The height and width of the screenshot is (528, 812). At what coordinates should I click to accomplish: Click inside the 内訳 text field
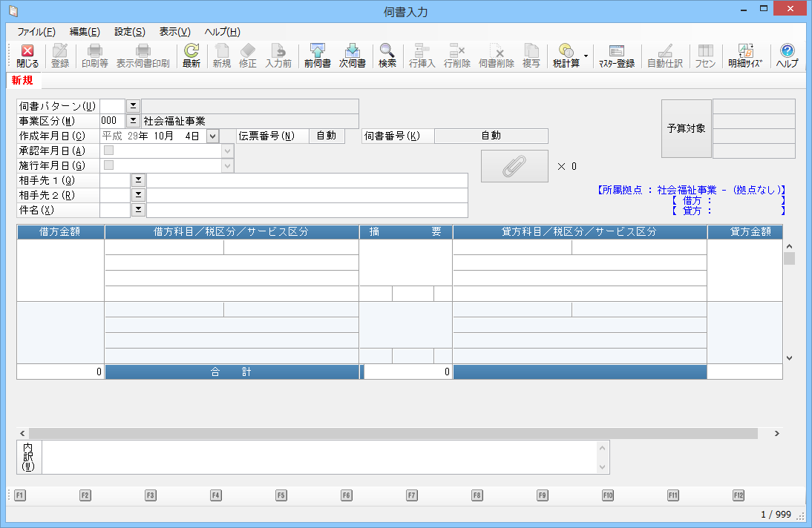[319, 458]
